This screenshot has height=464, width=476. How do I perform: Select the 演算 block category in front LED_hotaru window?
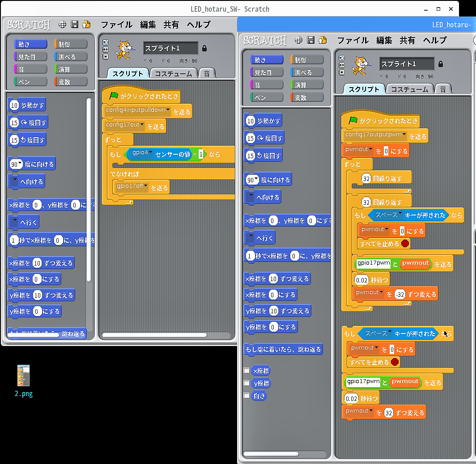pos(307,85)
